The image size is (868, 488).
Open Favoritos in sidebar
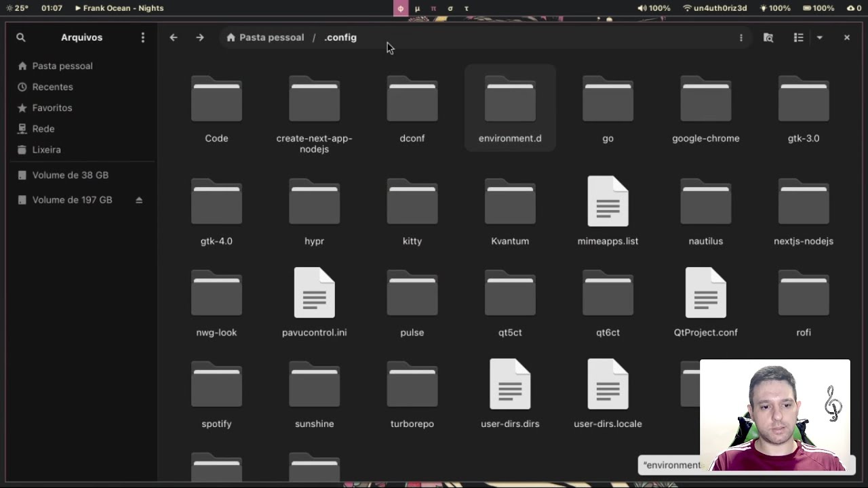[x=81, y=108]
